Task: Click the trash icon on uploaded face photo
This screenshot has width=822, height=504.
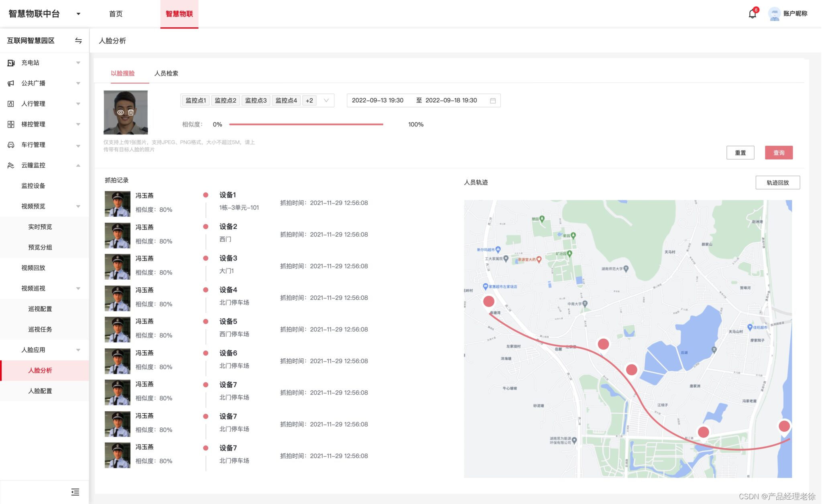Action: [131, 112]
